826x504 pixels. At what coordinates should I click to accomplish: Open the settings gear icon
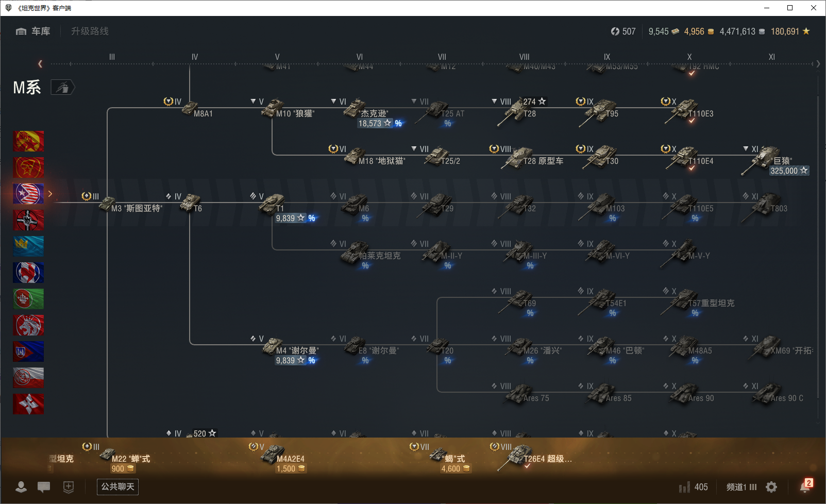[x=771, y=487]
